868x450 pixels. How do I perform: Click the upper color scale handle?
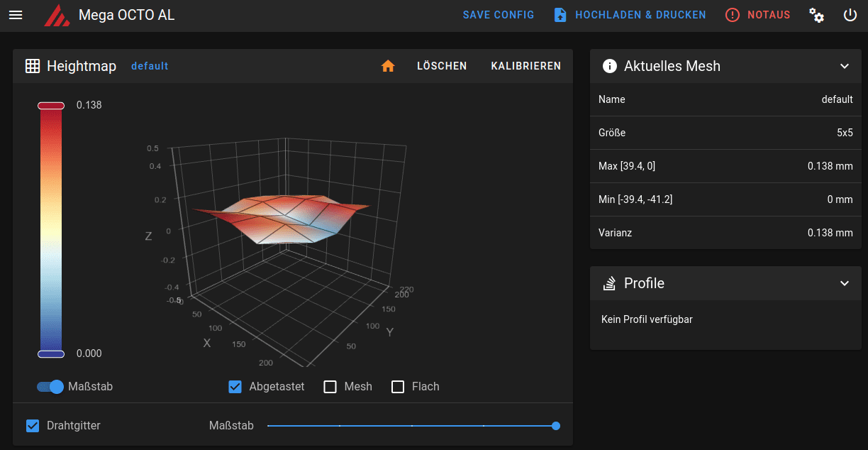tap(50, 106)
